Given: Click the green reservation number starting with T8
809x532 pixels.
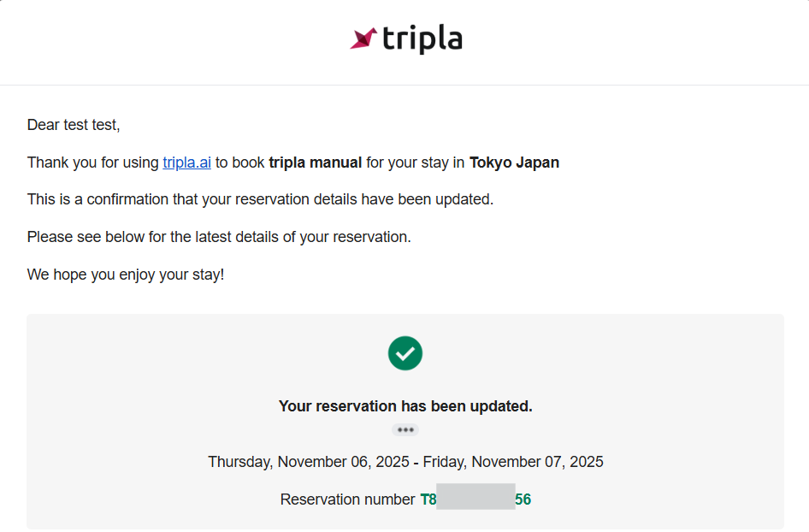Looking at the screenshot, I should 428,499.
